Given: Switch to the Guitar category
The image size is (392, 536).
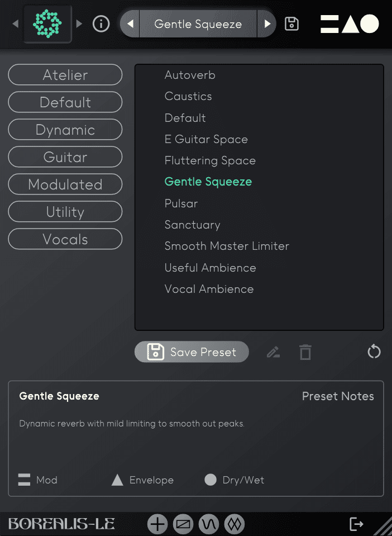Looking at the screenshot, I should [65, 157].
